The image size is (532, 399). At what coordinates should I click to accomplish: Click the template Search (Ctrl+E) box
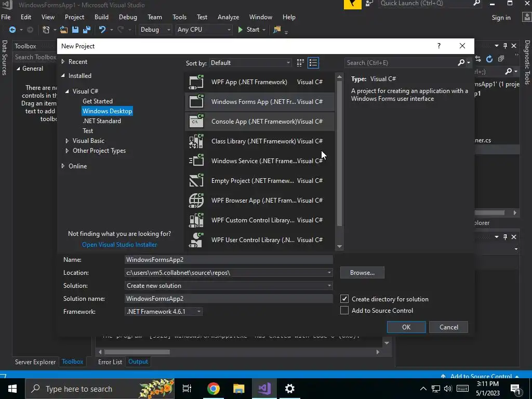[x=402, y=63]
